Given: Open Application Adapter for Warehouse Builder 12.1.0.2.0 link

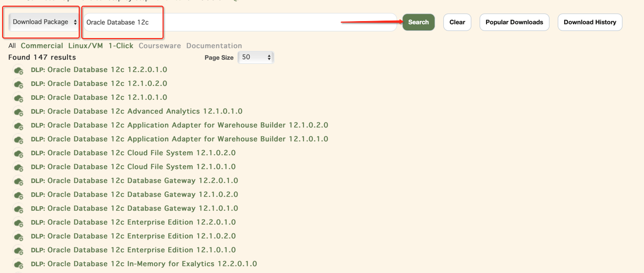Looking at the screenshot, I should click(180, 125).
